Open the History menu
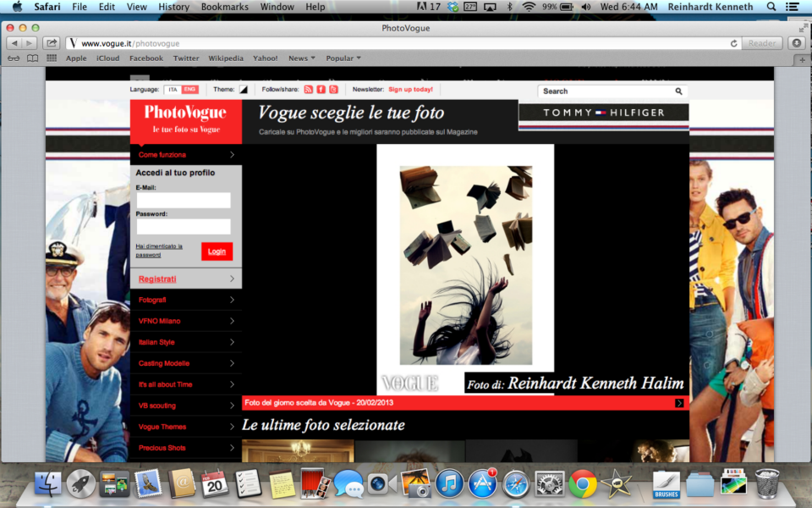Image resolution: width=812 pixels, height=508 pixels. pyautogui.click(x=173, y=7)
